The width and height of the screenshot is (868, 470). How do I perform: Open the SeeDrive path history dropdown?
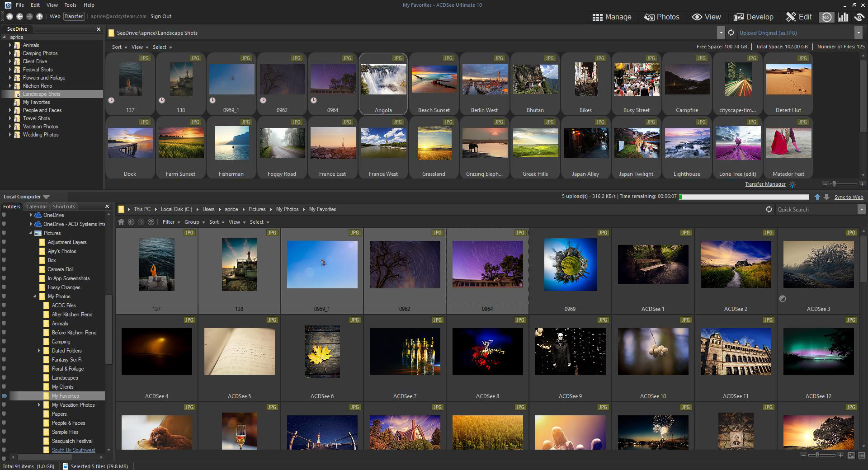(x=721, y=33)
